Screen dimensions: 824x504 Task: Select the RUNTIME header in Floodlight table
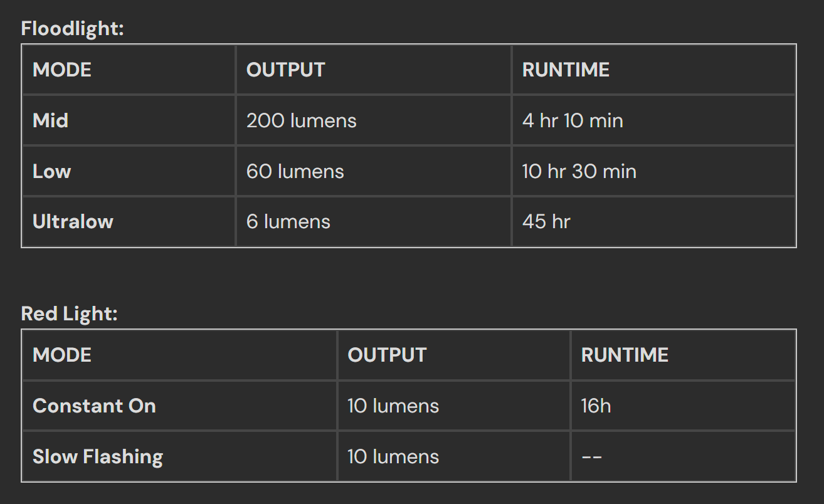pos(653,70)
